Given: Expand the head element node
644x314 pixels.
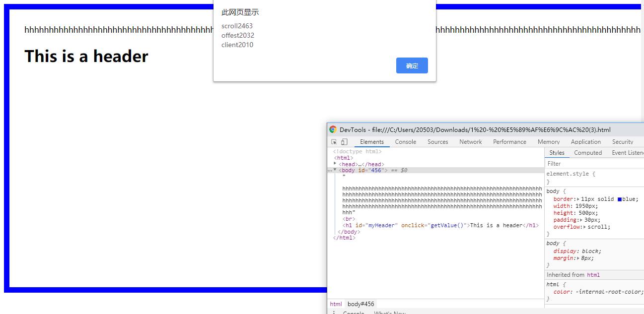Looking at the screenshot, I should point(335,164).
